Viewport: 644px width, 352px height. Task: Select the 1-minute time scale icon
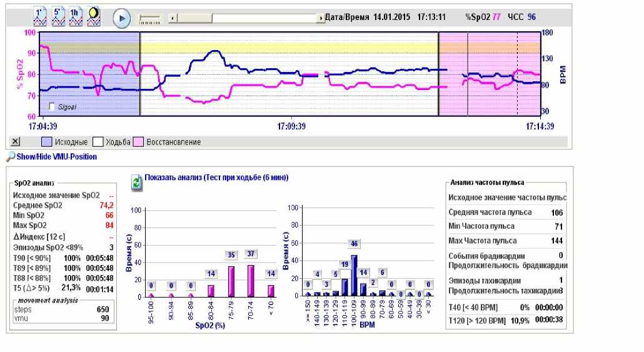coord(41,17)
